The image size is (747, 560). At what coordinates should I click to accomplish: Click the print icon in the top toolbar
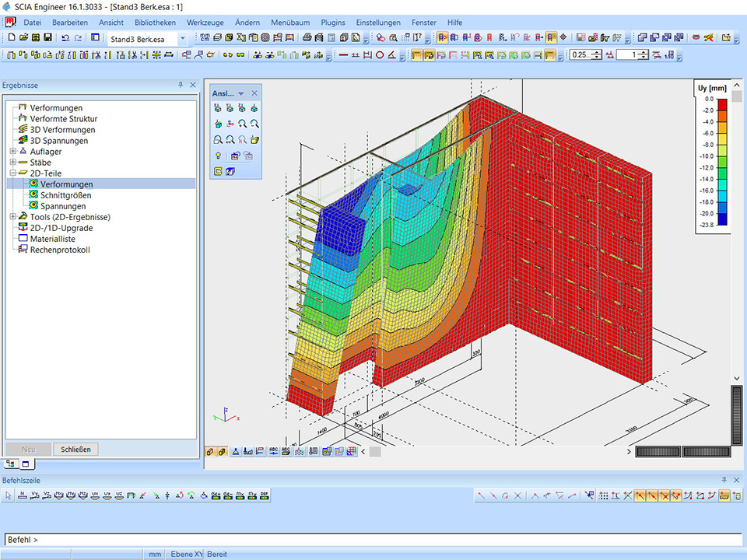307,37
